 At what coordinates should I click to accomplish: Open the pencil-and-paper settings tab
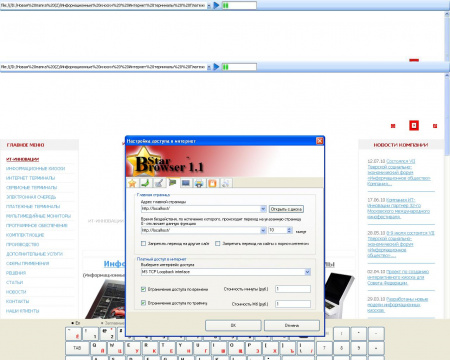[159, 183]
